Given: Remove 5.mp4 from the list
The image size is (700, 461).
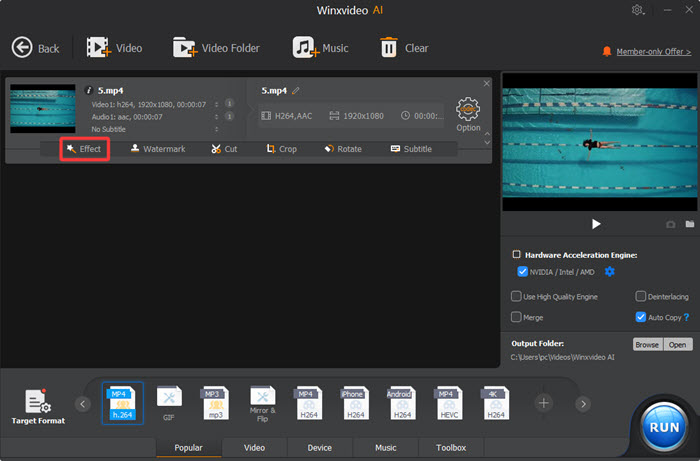Looking at the screenshot, I should 487,83.
